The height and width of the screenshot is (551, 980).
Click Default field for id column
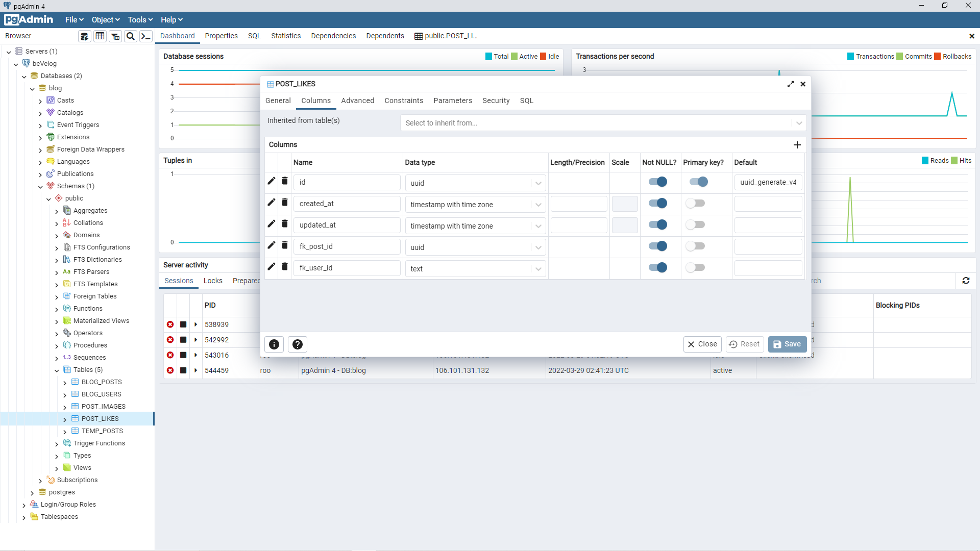pyautogui.click(x=768, y=183)
